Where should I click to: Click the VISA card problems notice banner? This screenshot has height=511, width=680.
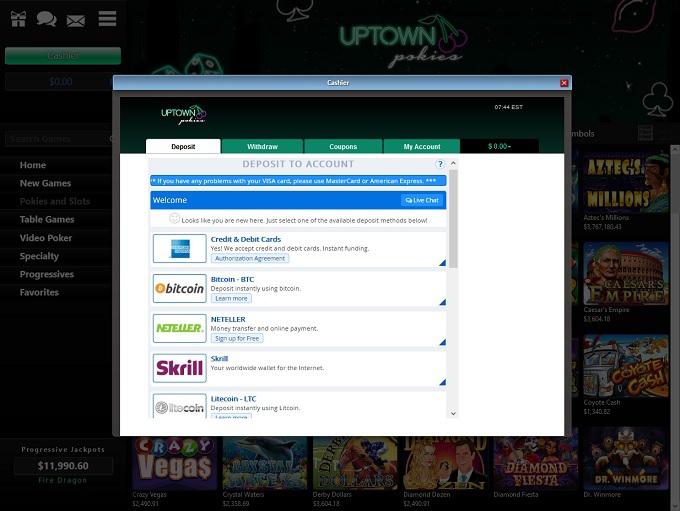point(298,181)
